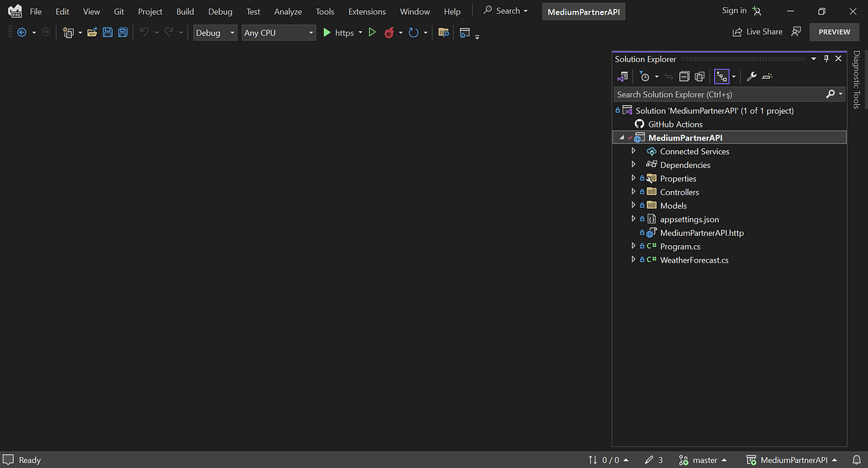Expand the Controllers folder
868x468 pixels.
(x=633, y=192)
